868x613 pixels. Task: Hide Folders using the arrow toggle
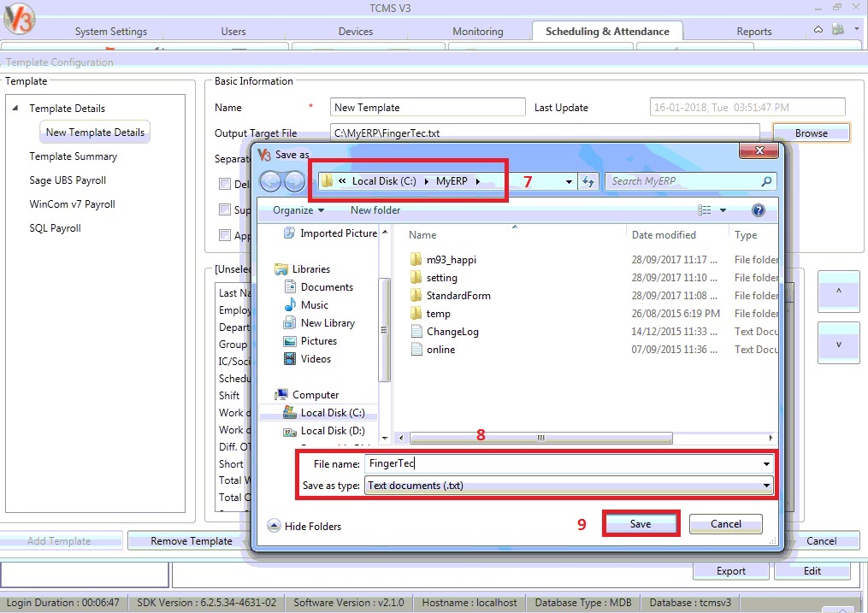pyautogui.click(x=274, y=527)
